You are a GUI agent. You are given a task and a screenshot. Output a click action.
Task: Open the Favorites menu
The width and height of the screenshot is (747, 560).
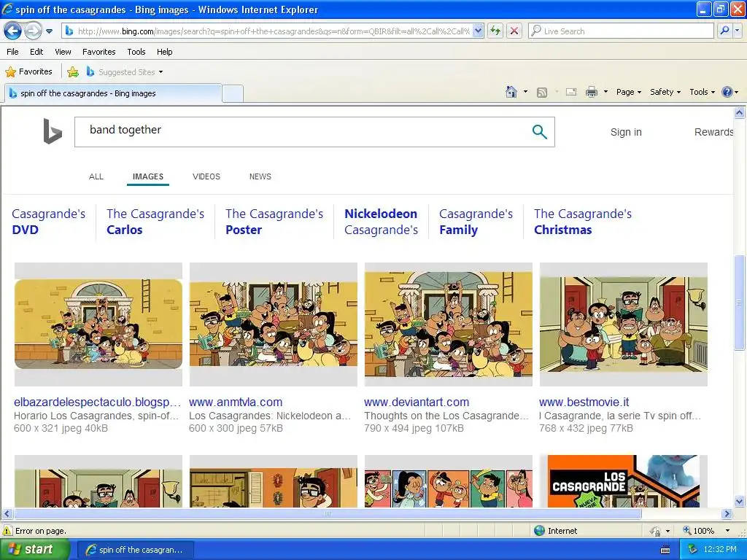click(98, 52)
